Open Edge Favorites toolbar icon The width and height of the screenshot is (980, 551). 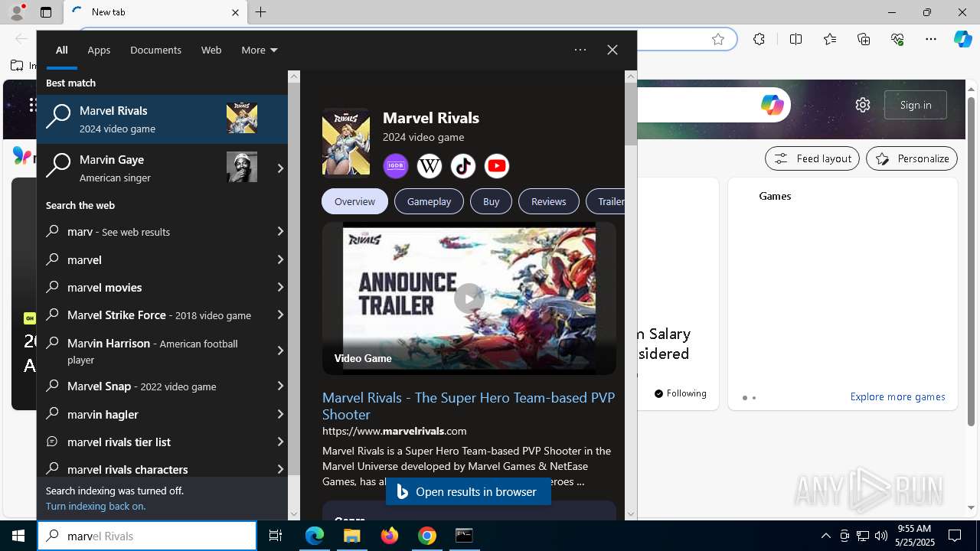[x=830, y=39]
